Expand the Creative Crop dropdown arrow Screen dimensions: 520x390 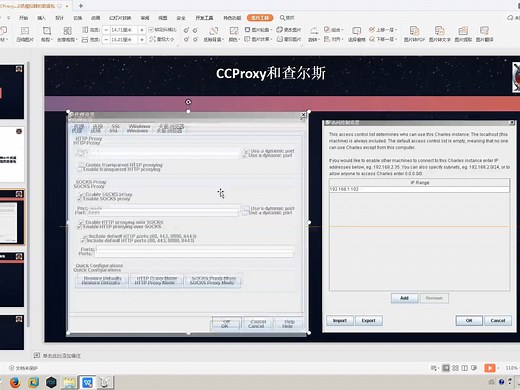77,40
